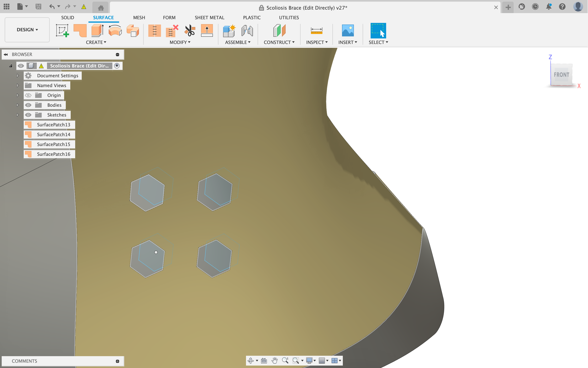Show the Origin folder
The width and height of the screenshot is (588, 368).
tap(28, 95)
